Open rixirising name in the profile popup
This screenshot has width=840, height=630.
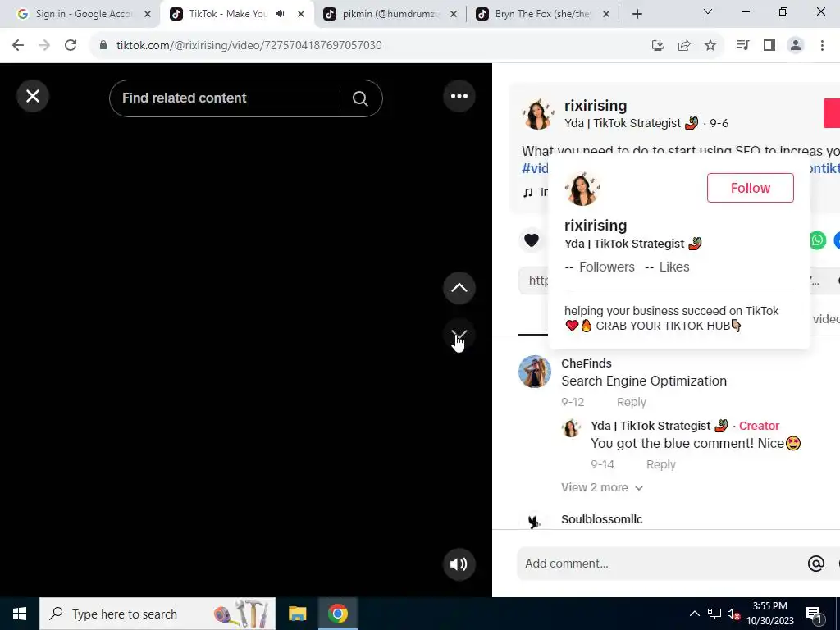coord(596,226)
